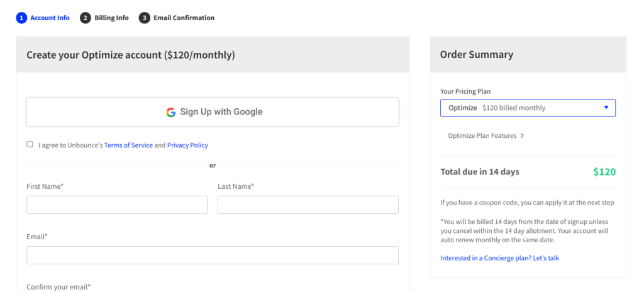Click the step 1 number circle
The width and height of the screenshot is (644, 292).
click(22, 18)
